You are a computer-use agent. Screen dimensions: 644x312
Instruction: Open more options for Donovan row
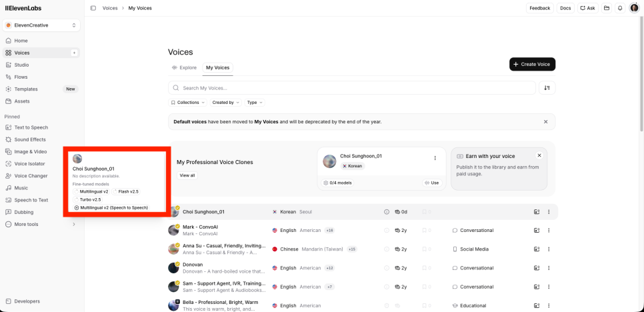click(x=549, y=268)
